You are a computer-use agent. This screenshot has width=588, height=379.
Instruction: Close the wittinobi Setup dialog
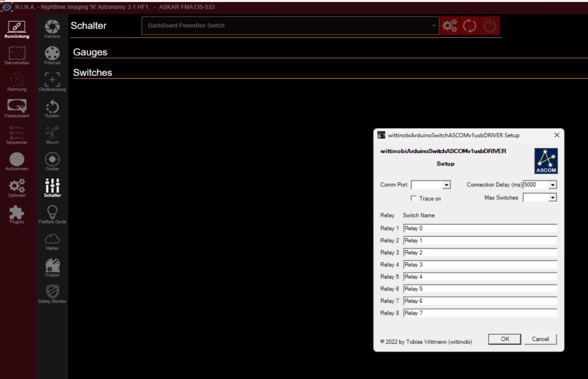point(557,135)
